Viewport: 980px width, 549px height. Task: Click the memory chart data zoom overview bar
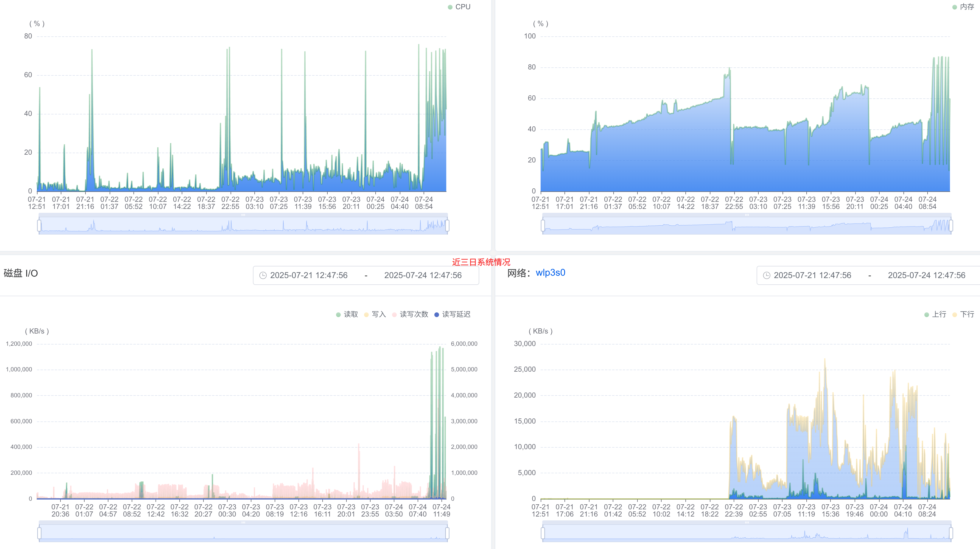click(747, 225)
